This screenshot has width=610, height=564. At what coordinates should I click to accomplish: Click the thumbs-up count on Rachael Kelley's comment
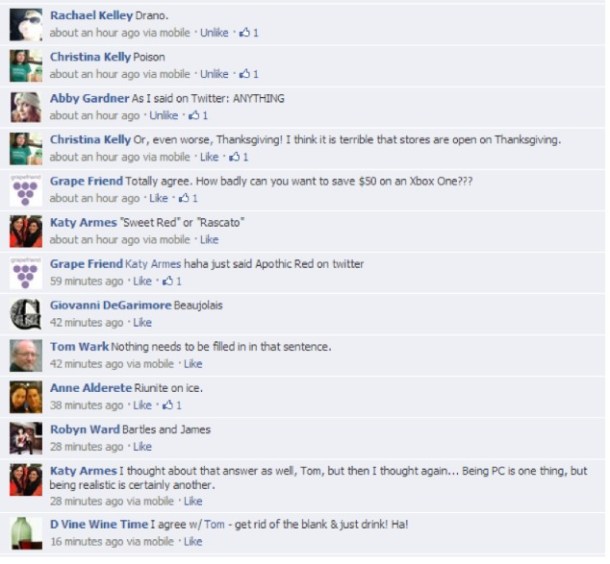(x=249, y=33)
